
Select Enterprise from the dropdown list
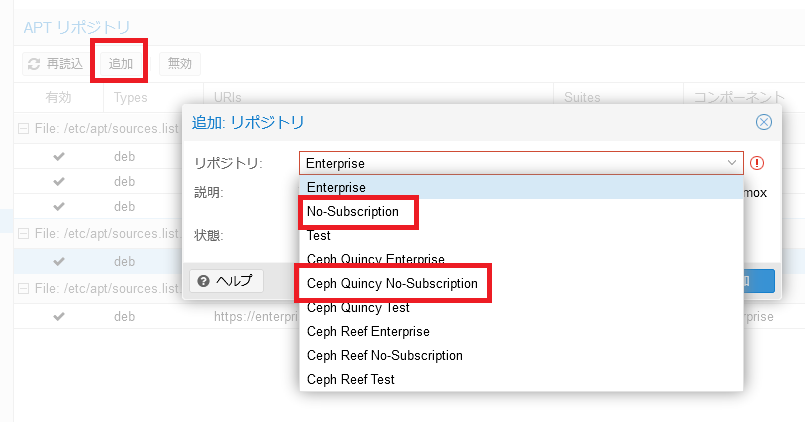tap(521, 187)
